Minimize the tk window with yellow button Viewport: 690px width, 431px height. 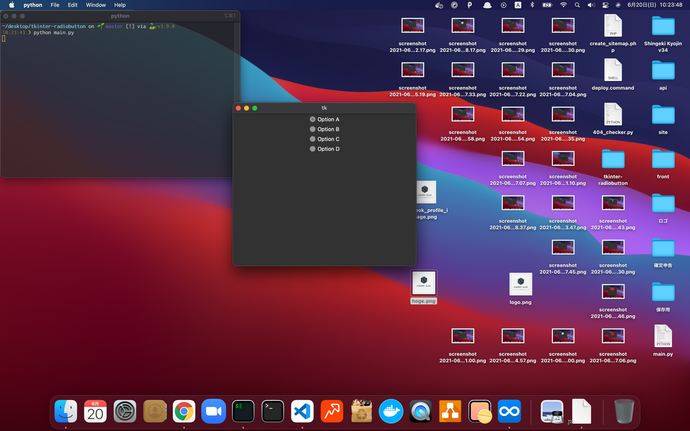tap(246, 108)
